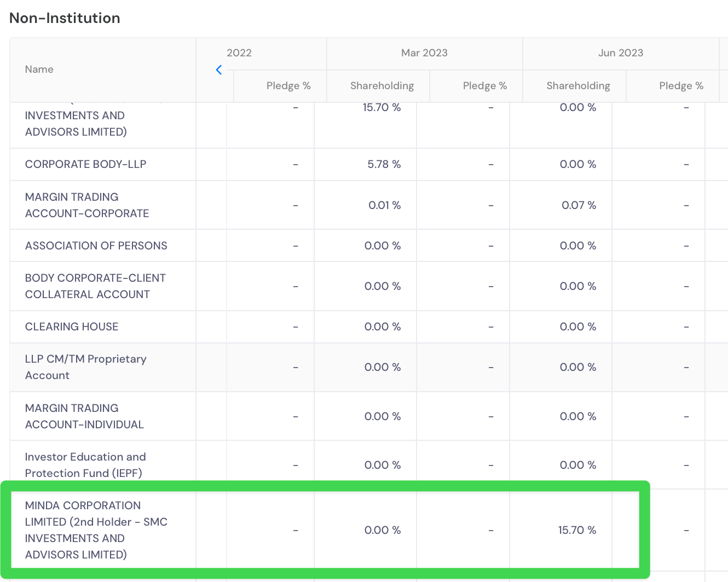Click Jun 2023 shareholding for CLEARING HOUSE
The width and height of the screenshot is (728, 582).
578,327
